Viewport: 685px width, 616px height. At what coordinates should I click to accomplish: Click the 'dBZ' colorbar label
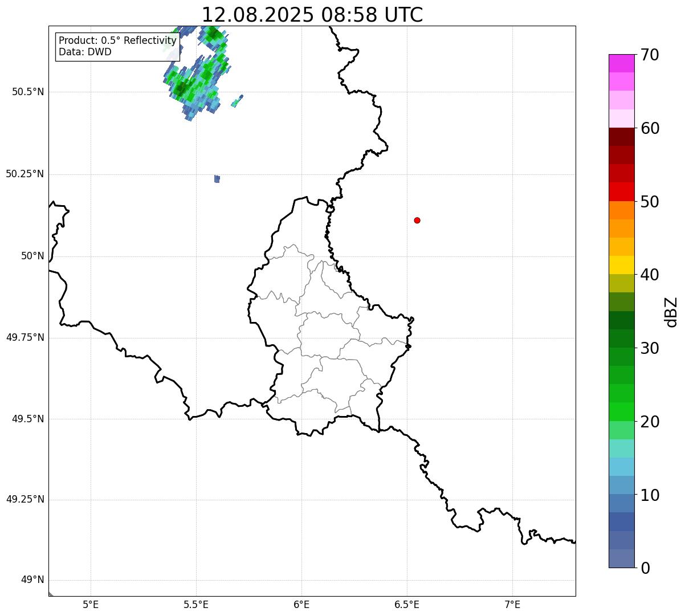pos(671,311)
